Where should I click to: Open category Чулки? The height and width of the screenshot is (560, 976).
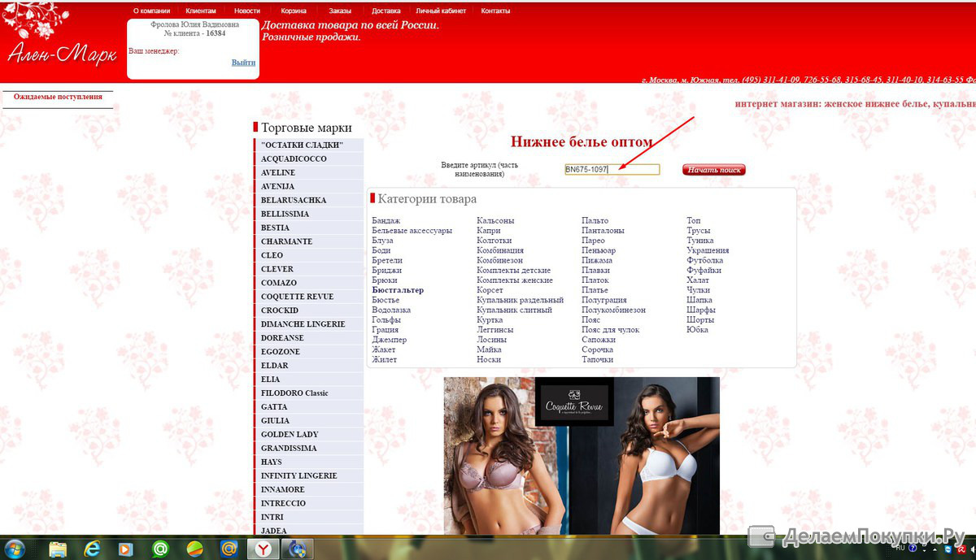tap(698, 290)
